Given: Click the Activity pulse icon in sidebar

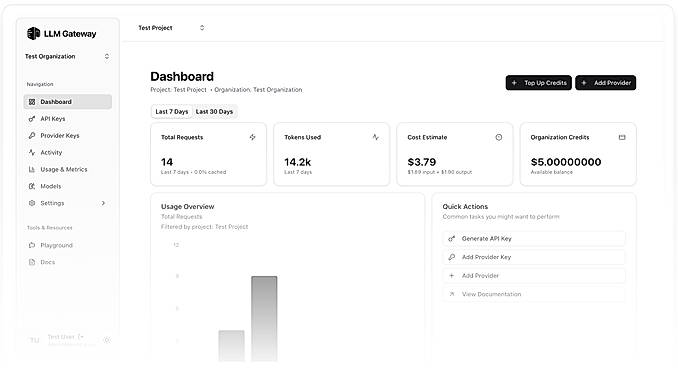Looking at the screenshot, I should click(x=32, y=153).
